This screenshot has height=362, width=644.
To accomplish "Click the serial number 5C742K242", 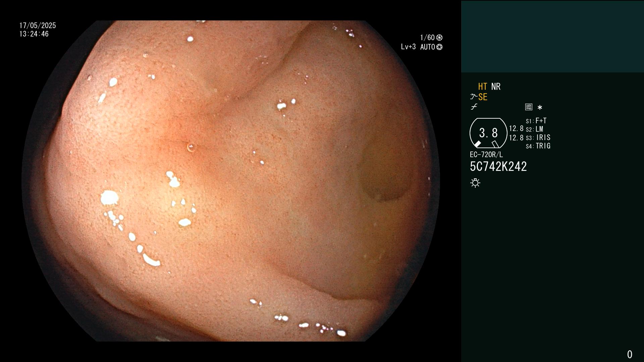I will (x=498, y=167).
